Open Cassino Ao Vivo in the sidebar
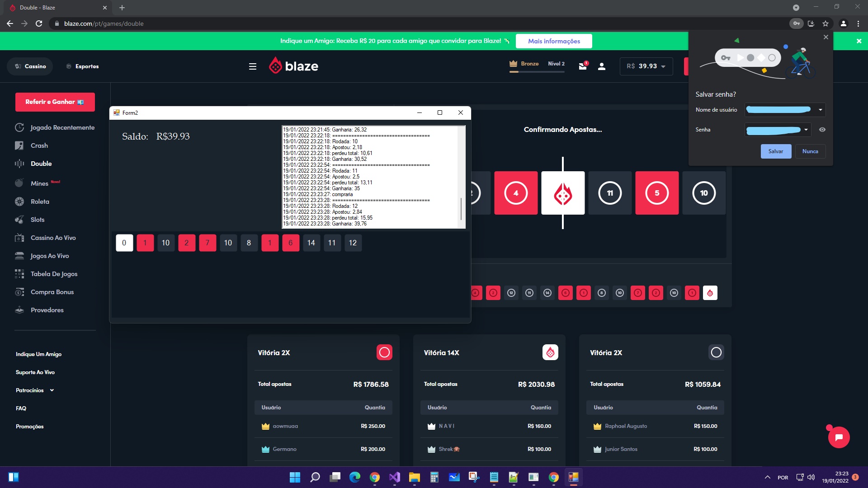The width and height of the screenshot is (868, 488). 45,238
